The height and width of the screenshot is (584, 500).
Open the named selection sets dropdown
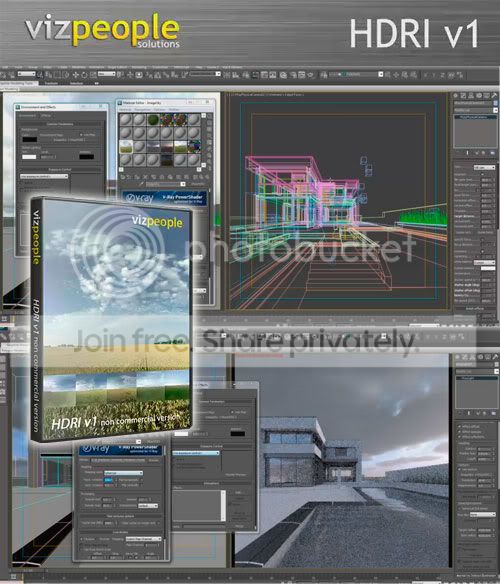click(x=205, y=74)
